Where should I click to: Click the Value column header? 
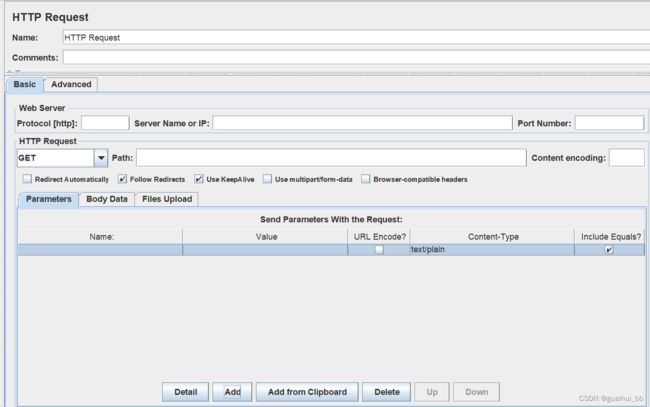265,237
